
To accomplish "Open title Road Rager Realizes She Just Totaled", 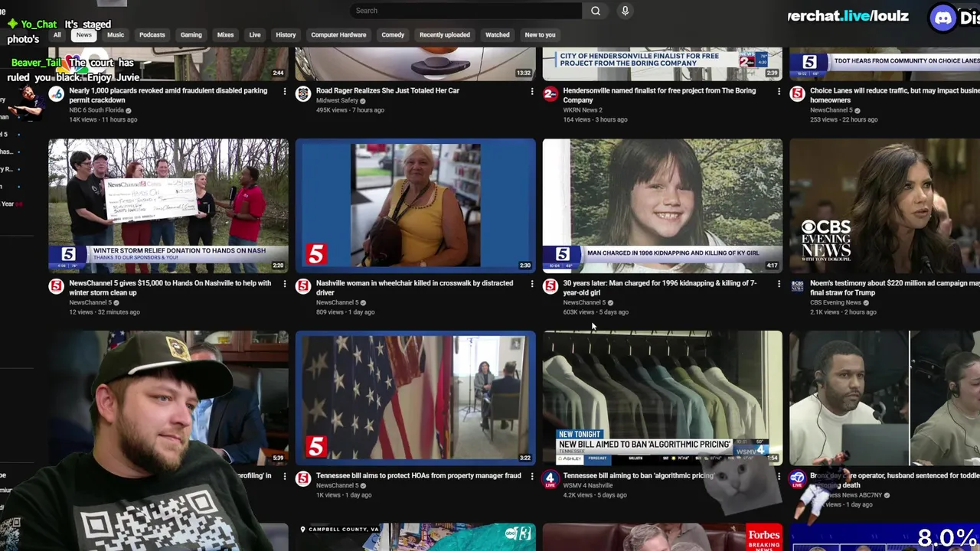I will (x=387, y=90).
